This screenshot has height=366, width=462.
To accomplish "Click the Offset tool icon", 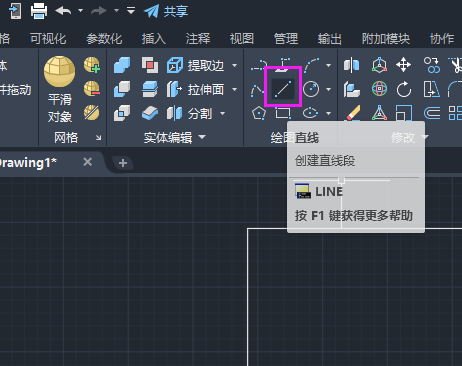I will click(432, 113).
